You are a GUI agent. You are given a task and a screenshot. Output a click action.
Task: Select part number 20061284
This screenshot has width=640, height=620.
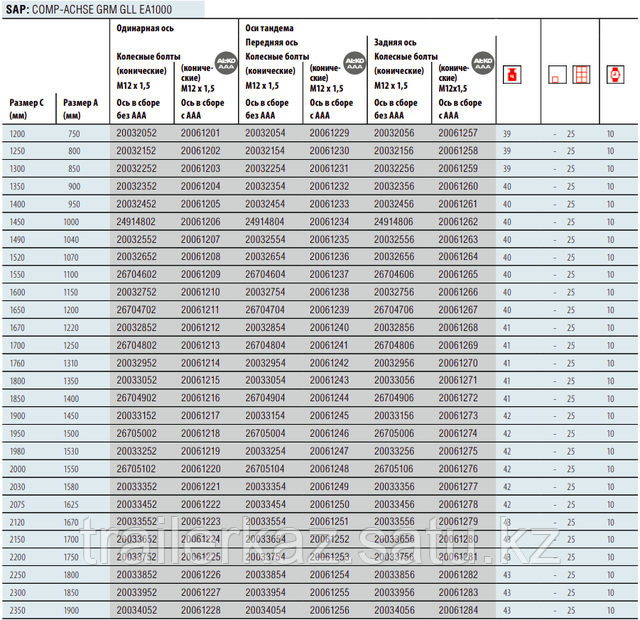458,610
